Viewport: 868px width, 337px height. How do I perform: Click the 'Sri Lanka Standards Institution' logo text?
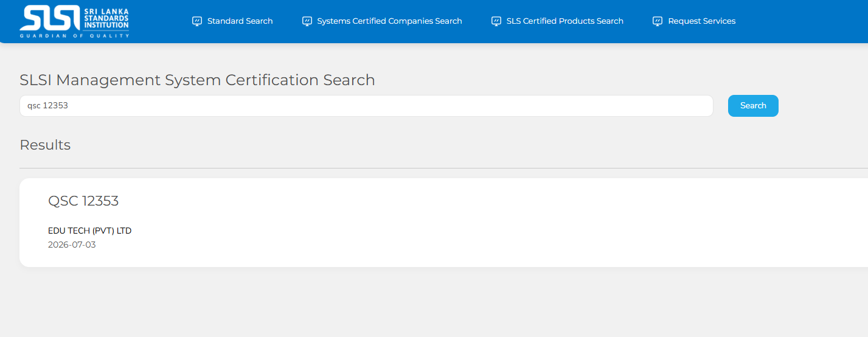[106, 18]
